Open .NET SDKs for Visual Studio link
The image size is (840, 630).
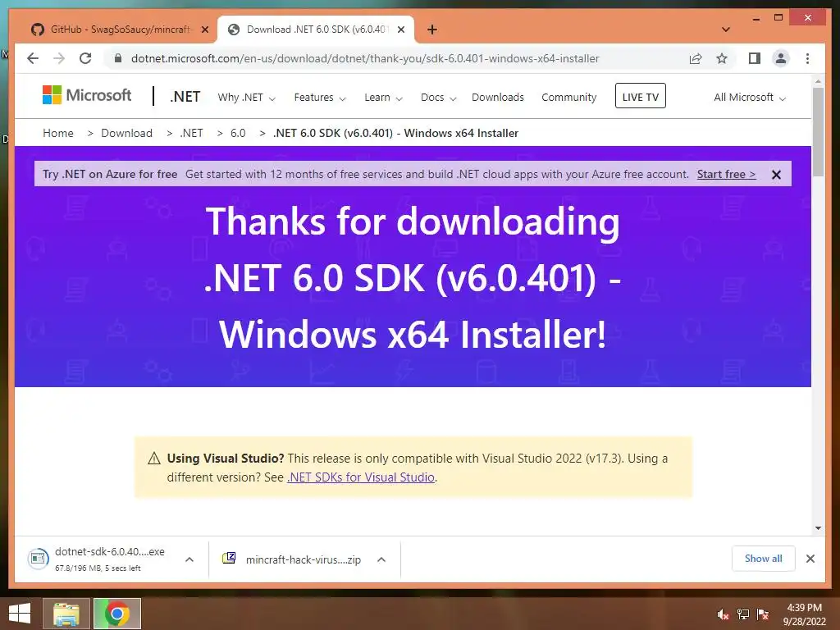[361, 477]
